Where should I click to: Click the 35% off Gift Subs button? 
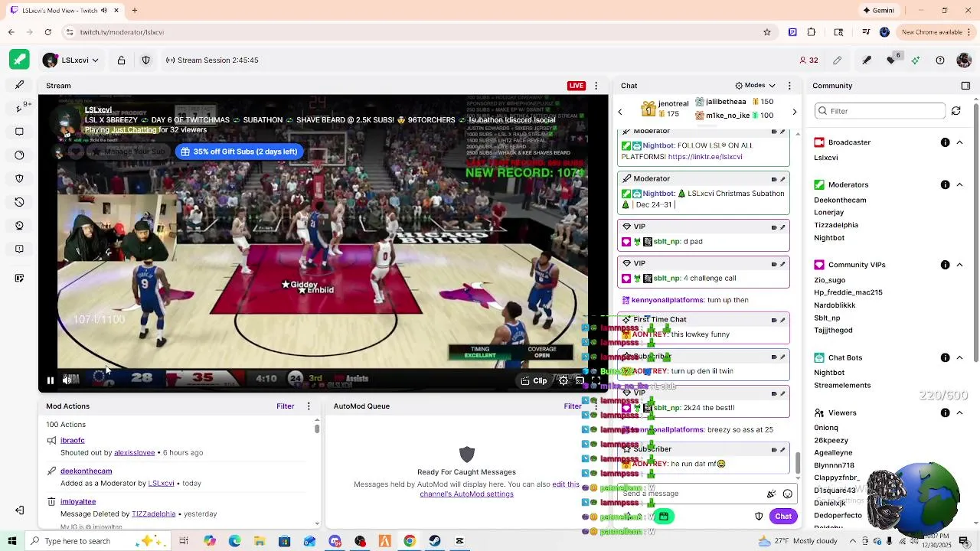pos(238,152)
